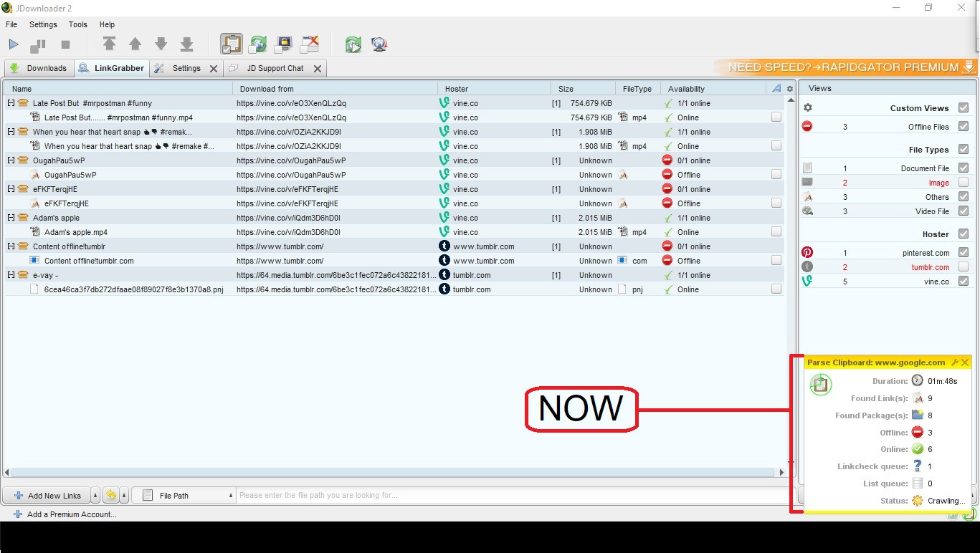This screenshot has height=553, width=980.
Task: Open the table column settings gear
Action: (x=790, y=89)
